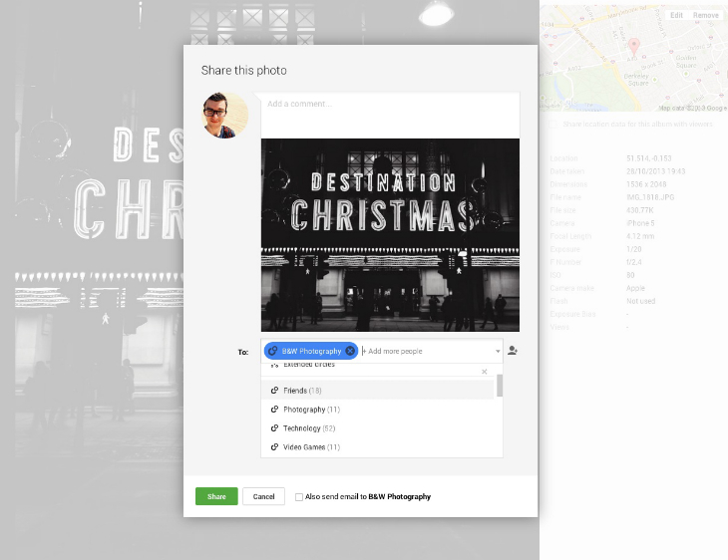Click the Video Games circle icon
Viewport: 728px width, 560px height.
click(275, 447)
